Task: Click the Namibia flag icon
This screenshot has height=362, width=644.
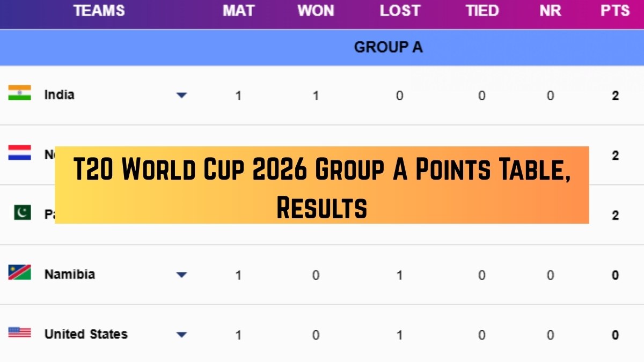Action: point(19,272)
